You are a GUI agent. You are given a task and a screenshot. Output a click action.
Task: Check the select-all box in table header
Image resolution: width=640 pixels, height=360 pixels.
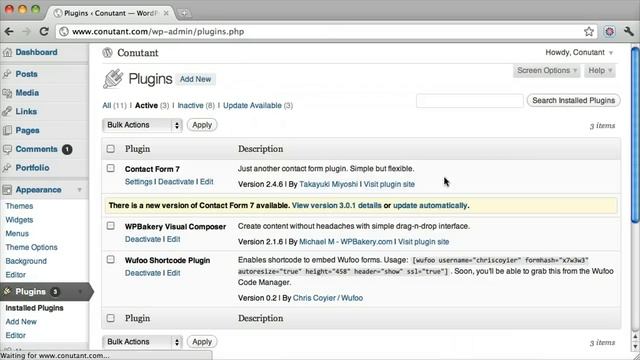111,149
